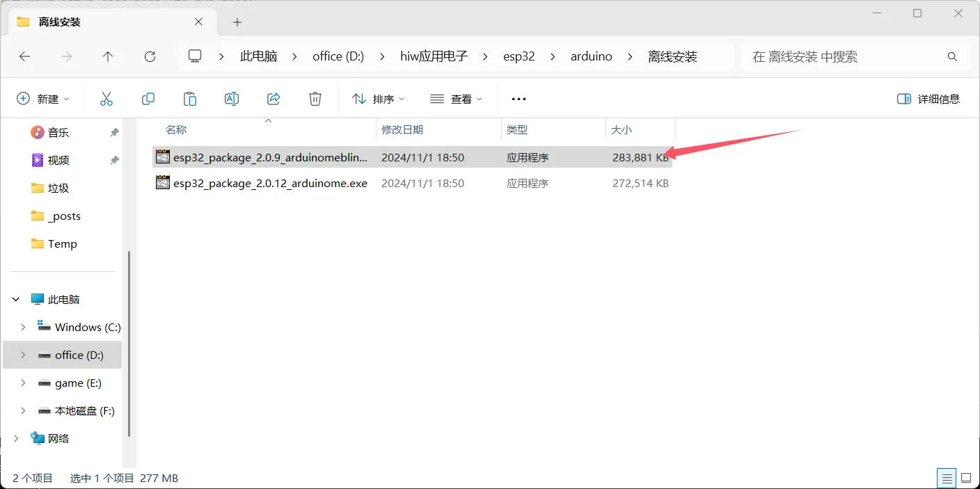Screen dimensions: 980x489
Task: Expand the Windows (C:) drive tree
Action: [x=23, y=327]
